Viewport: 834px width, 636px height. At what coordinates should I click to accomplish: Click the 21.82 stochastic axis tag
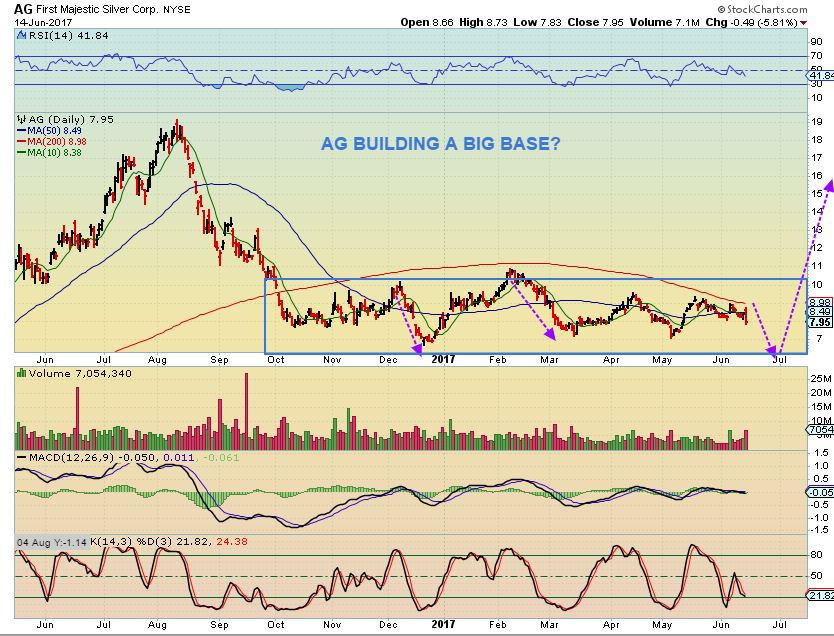(x=821, y=596)
